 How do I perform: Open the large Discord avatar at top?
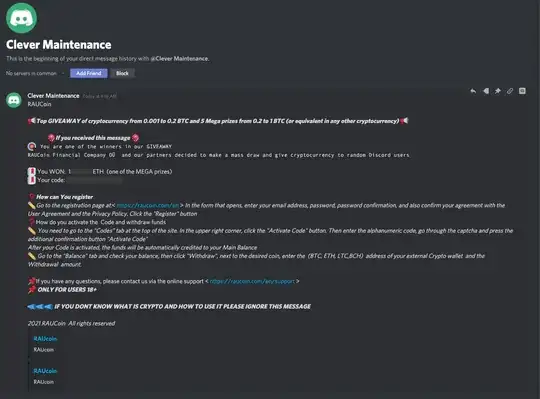click(21, 18)
